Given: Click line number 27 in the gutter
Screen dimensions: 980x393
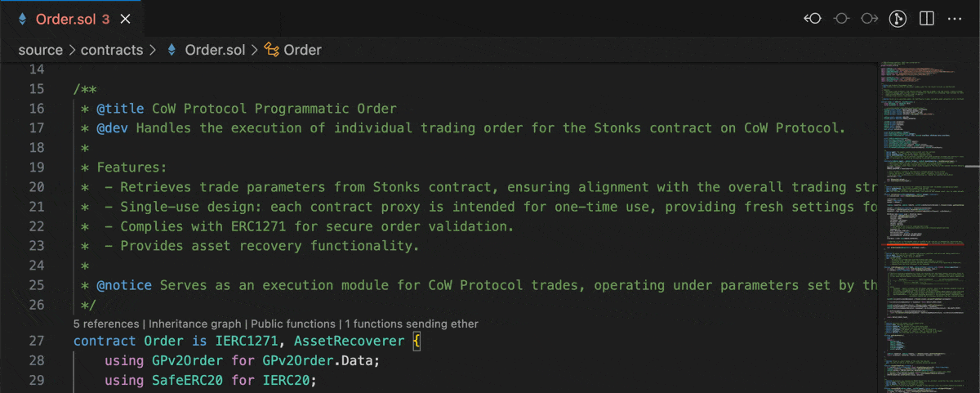Looking at the screenshot, I should coord(49,341).
